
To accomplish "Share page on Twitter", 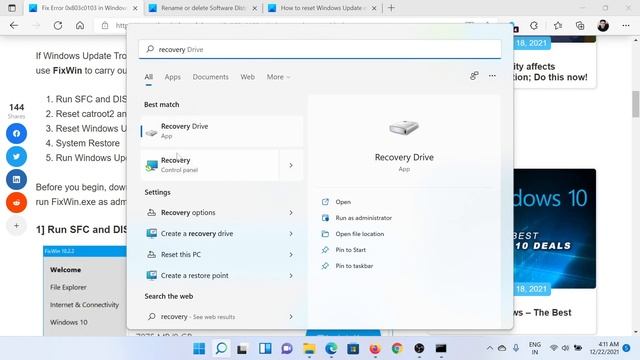I will point(16,156).
